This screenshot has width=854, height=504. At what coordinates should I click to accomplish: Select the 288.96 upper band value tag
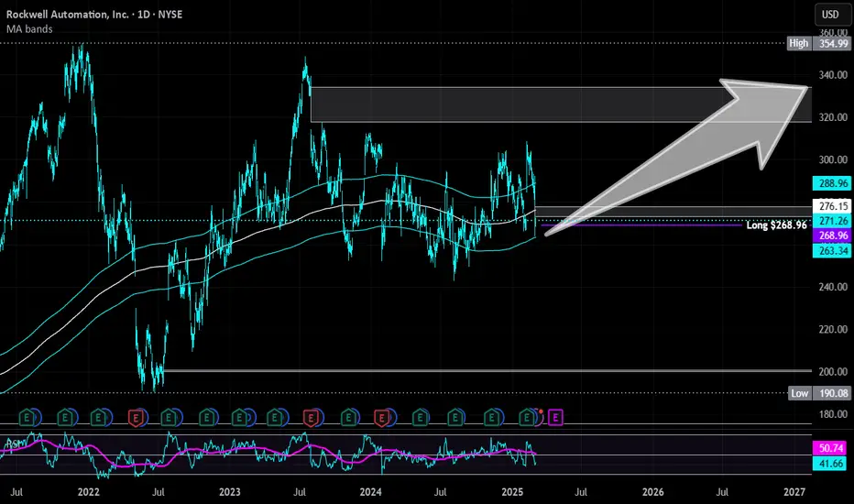click(x=832, y=183)
